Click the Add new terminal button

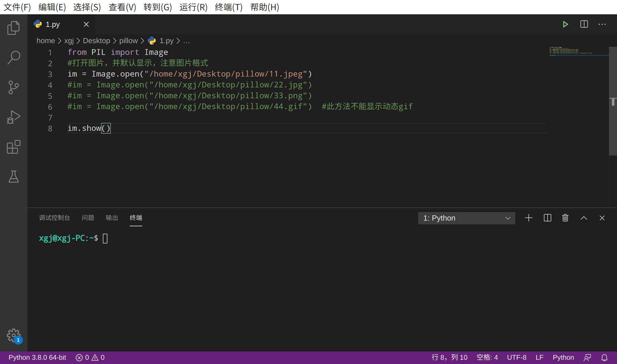tap(529, 218)
